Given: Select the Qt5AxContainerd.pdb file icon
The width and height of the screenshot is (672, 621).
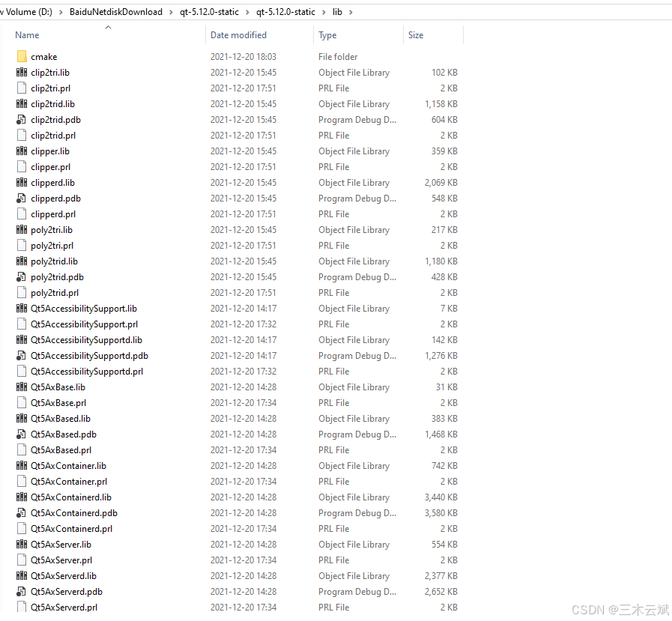Looking at the screenshot, I should pos(22,513).
